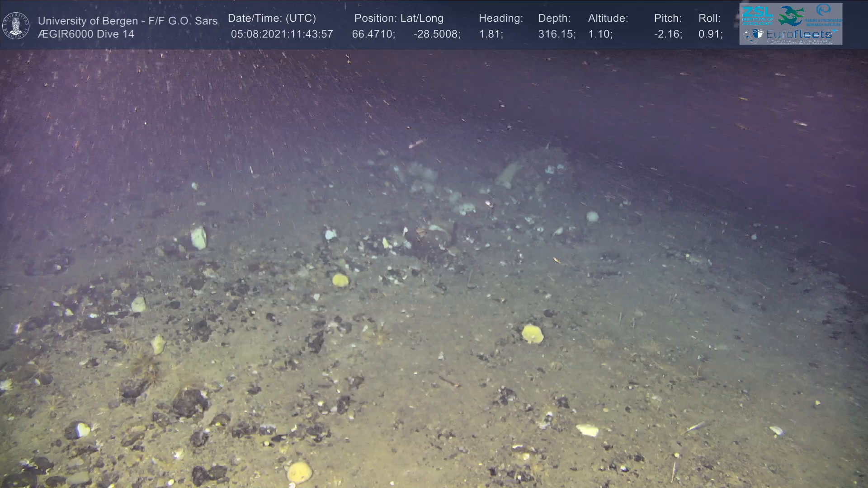Click the yellow sponge at center seabed

coord(340,280)
